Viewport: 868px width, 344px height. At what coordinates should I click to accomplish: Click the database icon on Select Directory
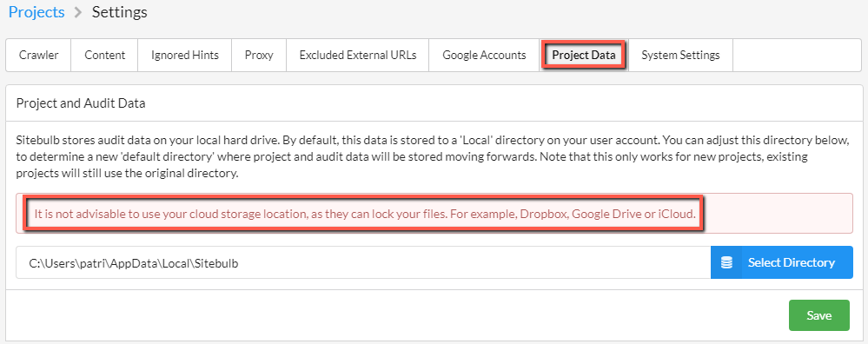[x=727, y=262]
